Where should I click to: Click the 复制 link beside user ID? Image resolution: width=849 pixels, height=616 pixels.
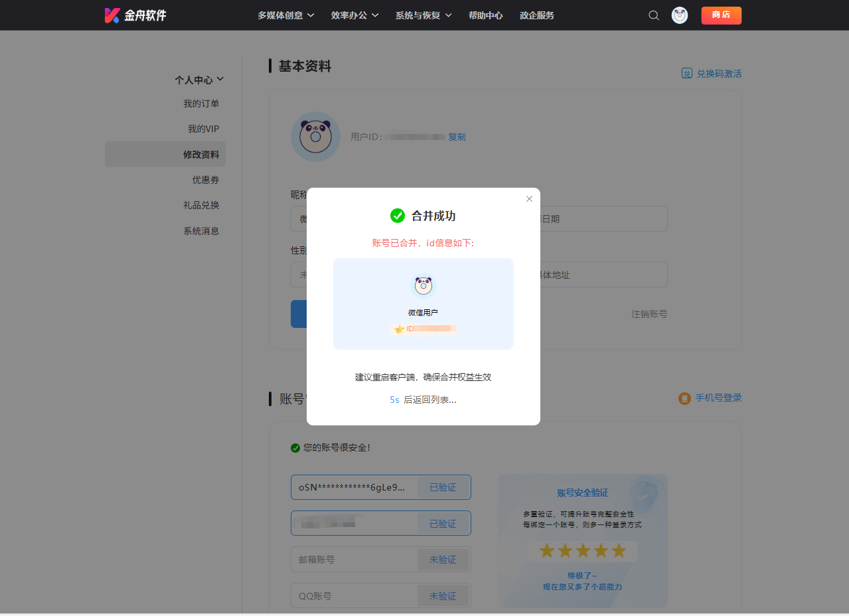coord(457,137)
